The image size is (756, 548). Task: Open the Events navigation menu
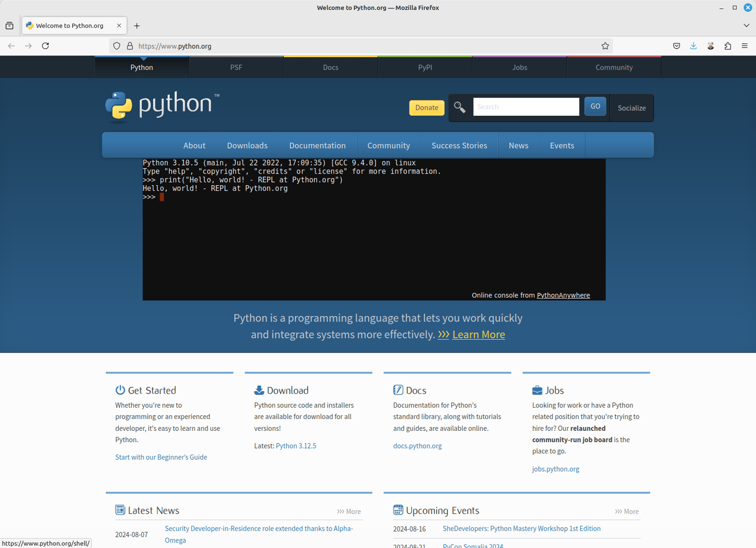[x=562, y=145]
